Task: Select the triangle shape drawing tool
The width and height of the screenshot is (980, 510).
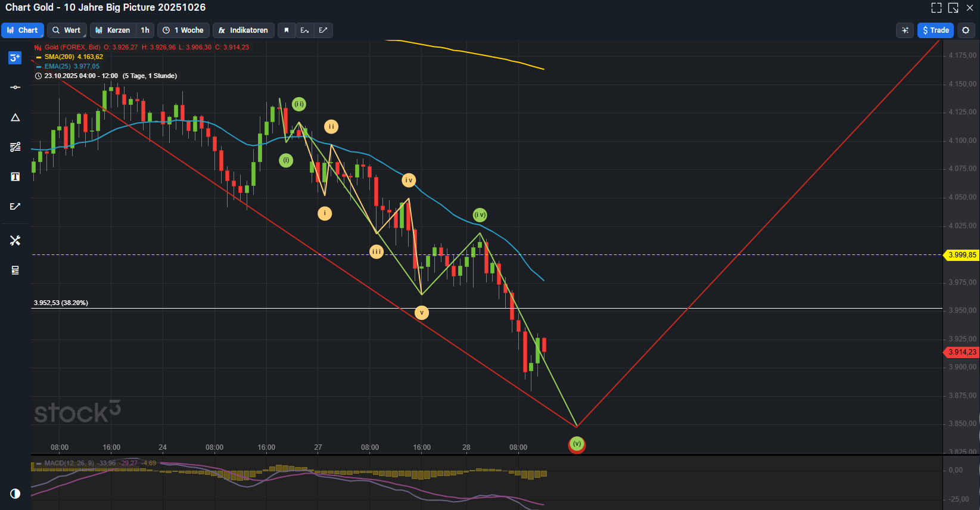Action: [x=15, y=117]
